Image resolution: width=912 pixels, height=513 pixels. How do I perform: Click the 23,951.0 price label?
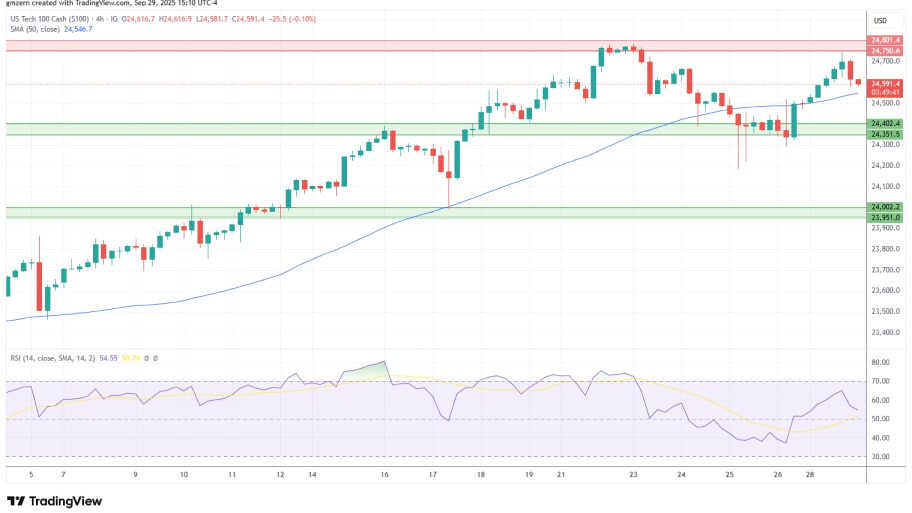point(885,217)
